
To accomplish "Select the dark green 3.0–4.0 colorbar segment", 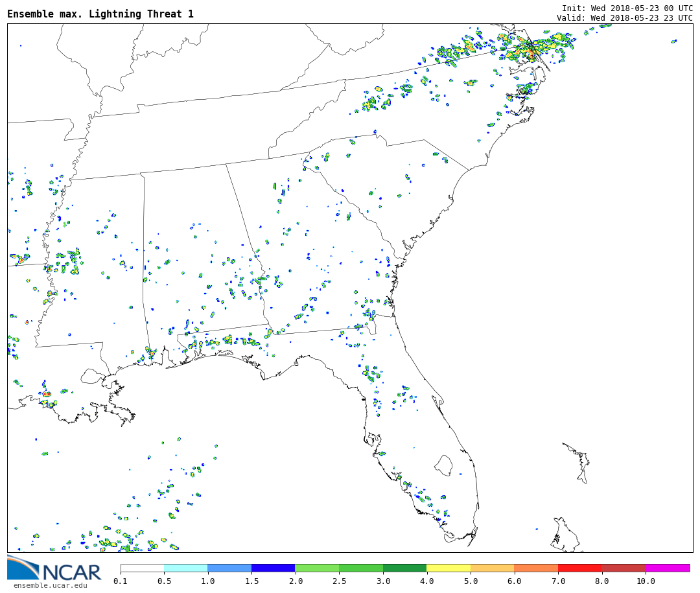I will click(x=404, y=568).
